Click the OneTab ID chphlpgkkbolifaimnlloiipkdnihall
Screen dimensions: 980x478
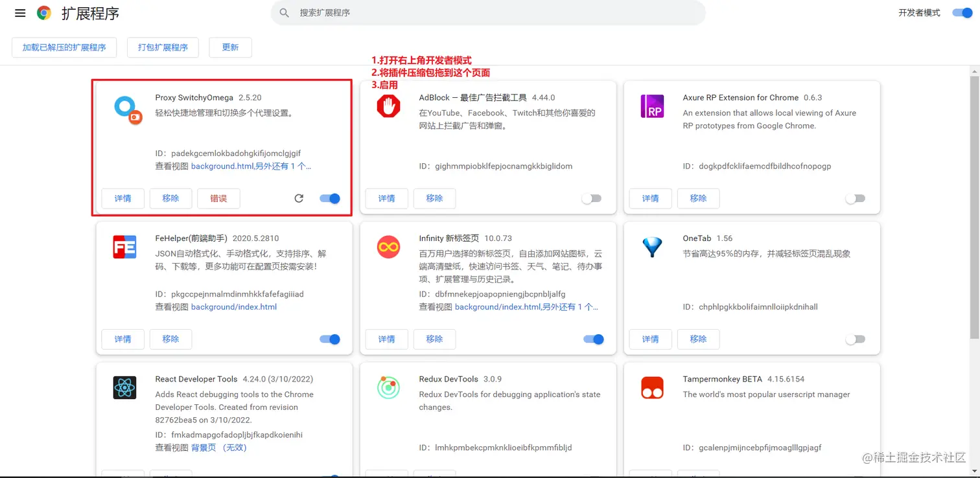751,307
